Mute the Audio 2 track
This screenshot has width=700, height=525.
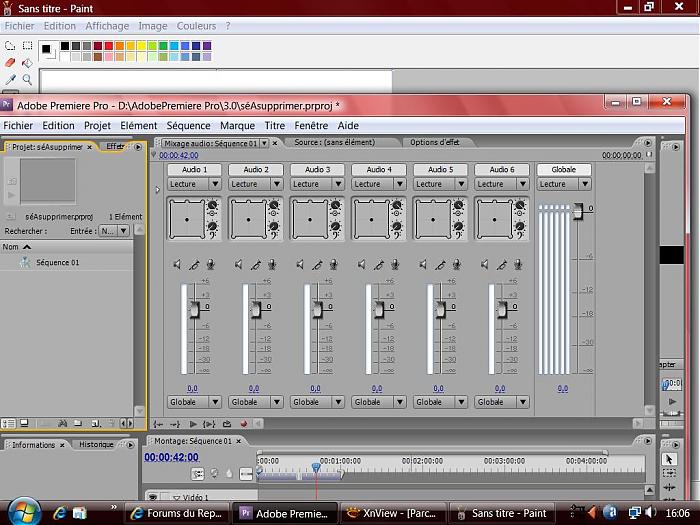239,265
